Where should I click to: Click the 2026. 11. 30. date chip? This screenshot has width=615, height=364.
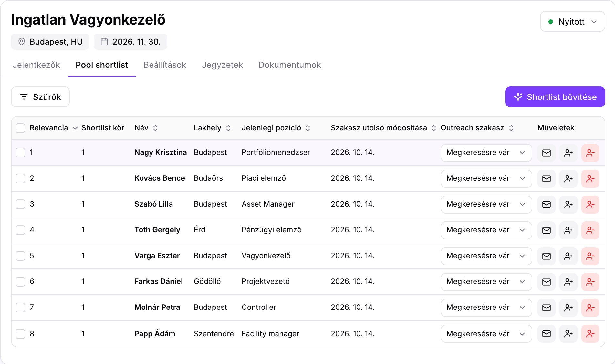[x=130, y=42]
